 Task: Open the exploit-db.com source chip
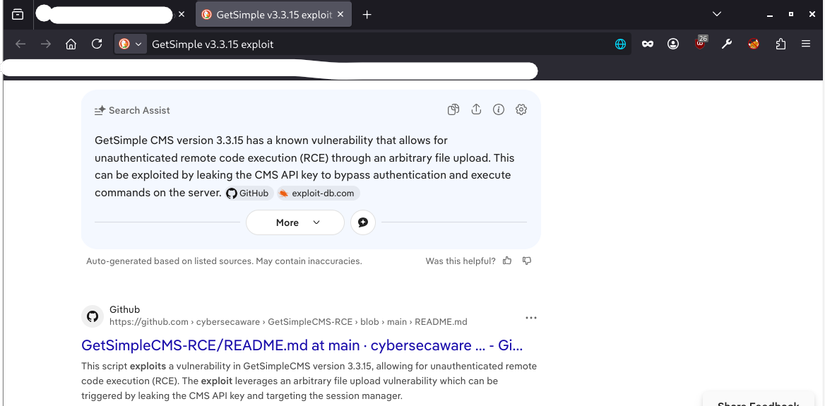pyautogui.click(x=318, y=194)
